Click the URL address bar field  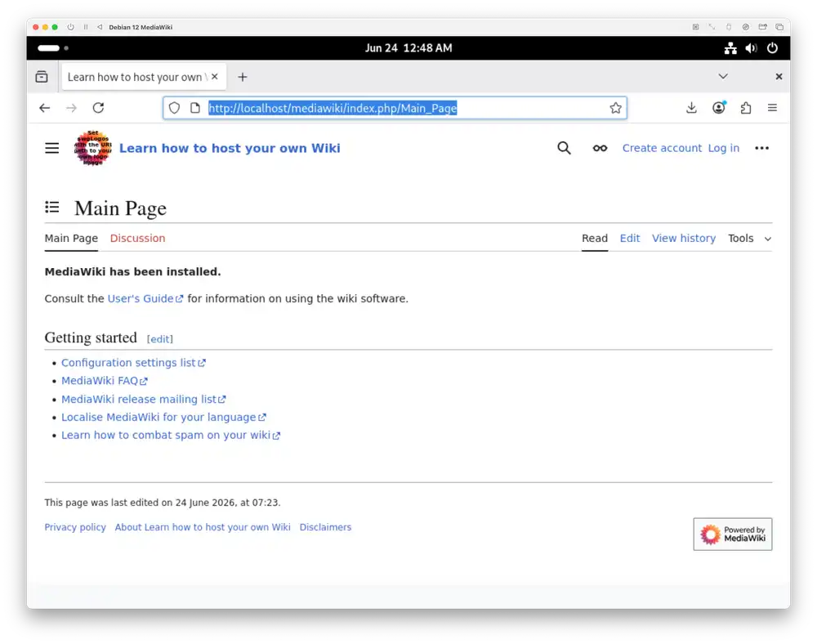pyautogui.click(x=395, y=108)
